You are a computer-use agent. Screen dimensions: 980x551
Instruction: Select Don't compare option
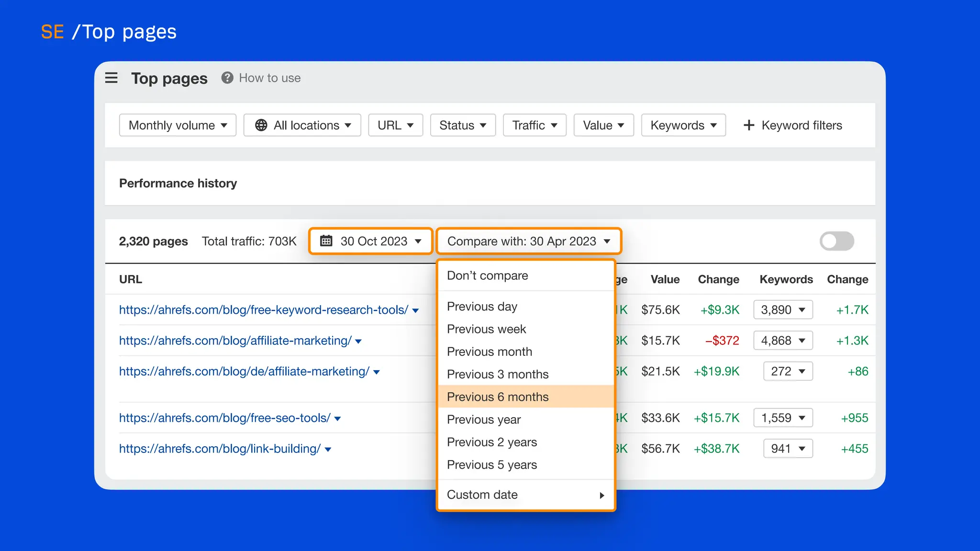click(x=526, y=275)
